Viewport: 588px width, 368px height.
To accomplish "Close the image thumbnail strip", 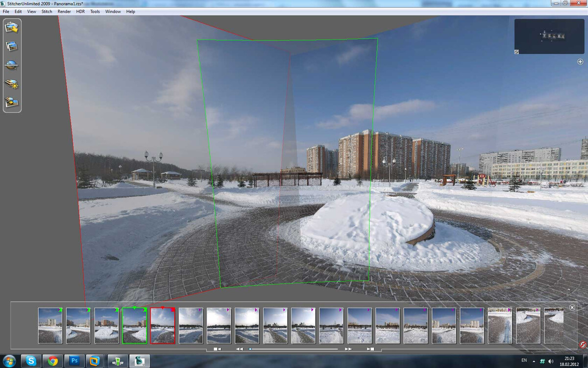I will tap(572, 307).
